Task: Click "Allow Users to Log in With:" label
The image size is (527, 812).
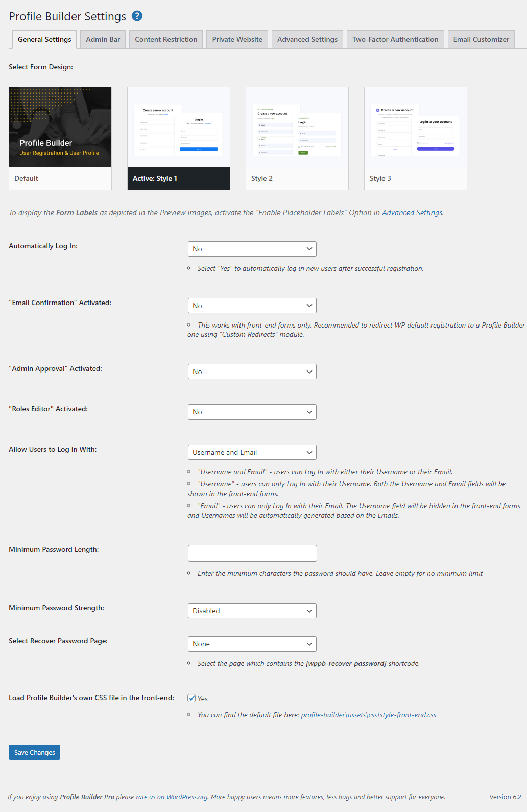Action: click(x=53, y=449)
